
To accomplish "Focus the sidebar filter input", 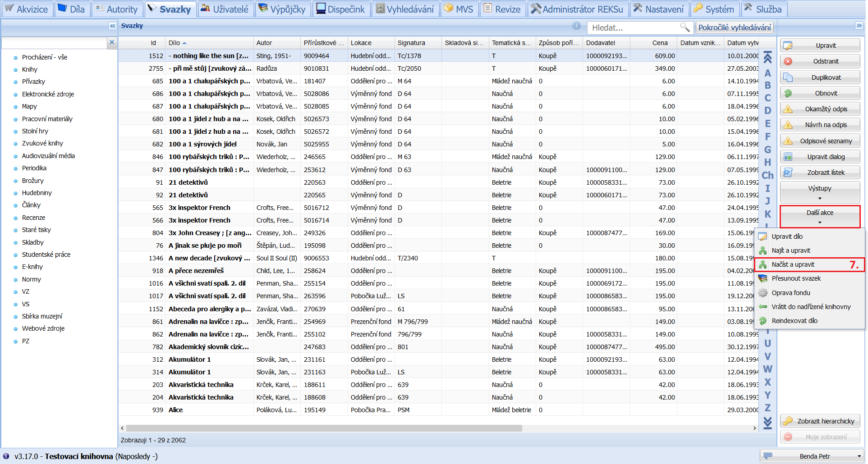I will pyautogui.click(x=54, y=43).
